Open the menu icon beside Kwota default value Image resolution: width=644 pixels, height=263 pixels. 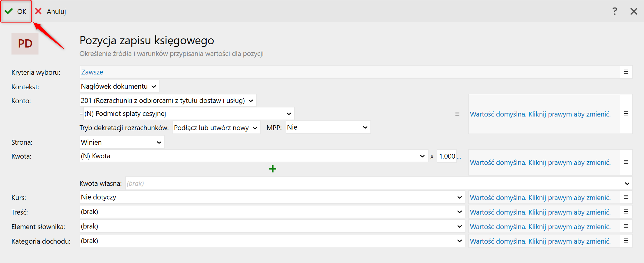pyautogui.click(x=626, y=162)
